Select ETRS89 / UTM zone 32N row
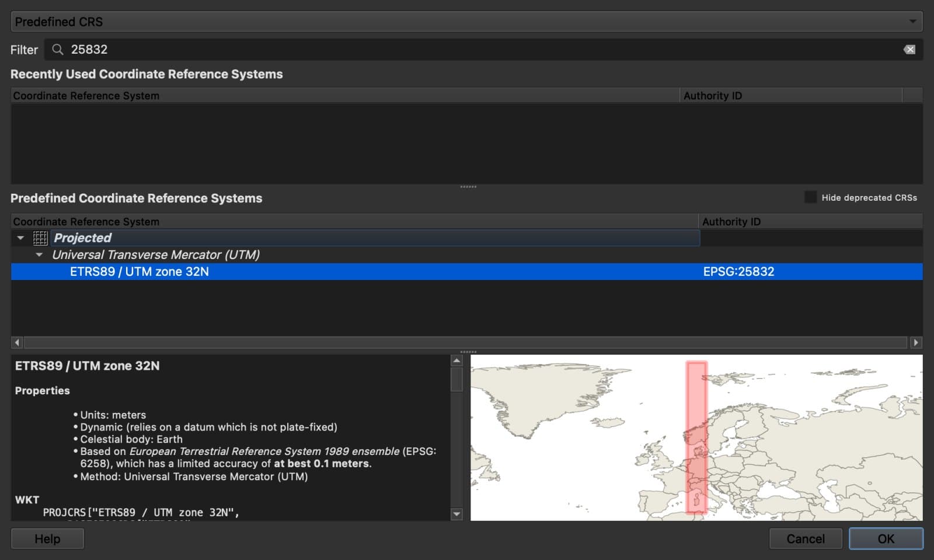The width and height of the screenshot is (934, 560). [x=466, y=272]
